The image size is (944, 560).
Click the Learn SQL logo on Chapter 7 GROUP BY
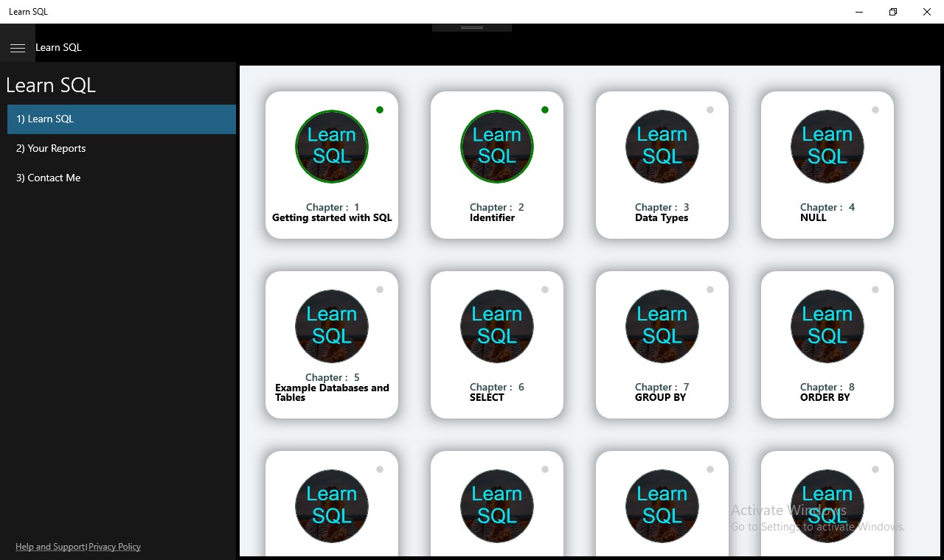[662, 326]
